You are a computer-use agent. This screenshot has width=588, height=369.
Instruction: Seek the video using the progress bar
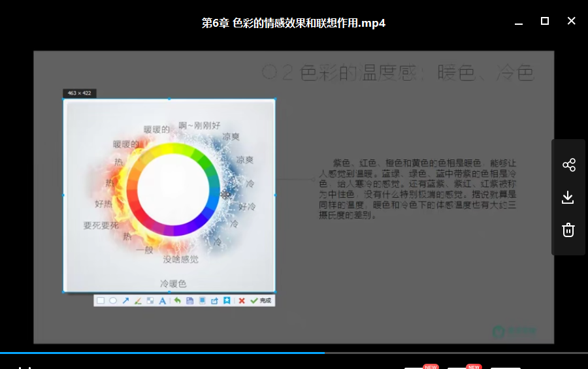[x=294, y=353]
